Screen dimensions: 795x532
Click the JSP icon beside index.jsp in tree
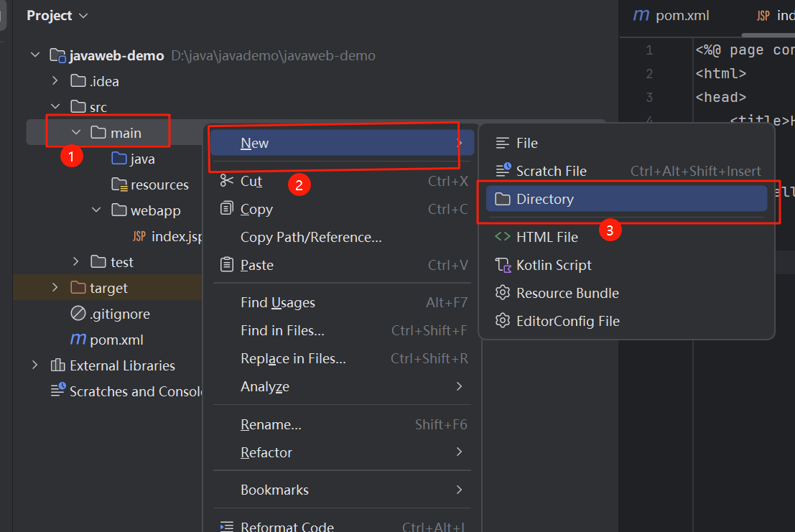139,236
